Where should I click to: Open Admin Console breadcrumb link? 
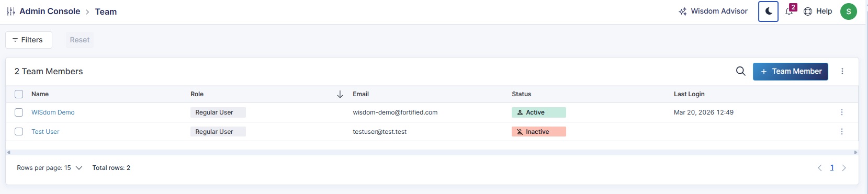click(50, 12)
